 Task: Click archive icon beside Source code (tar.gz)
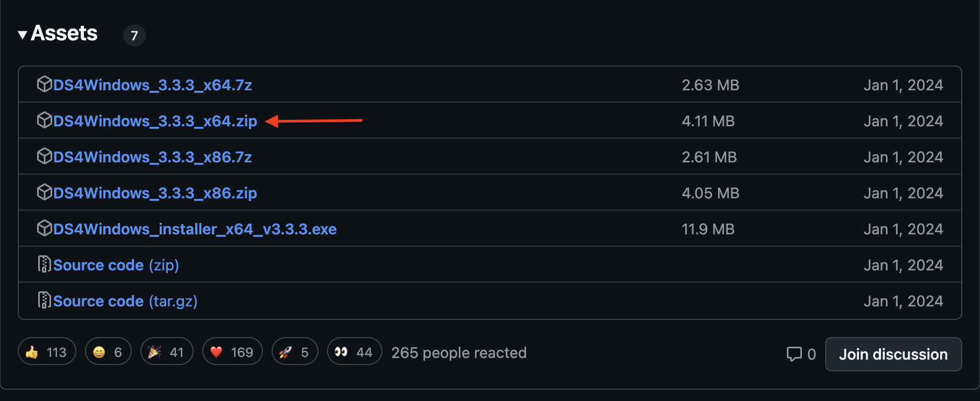pyautogui.click(x=44, y=300)
